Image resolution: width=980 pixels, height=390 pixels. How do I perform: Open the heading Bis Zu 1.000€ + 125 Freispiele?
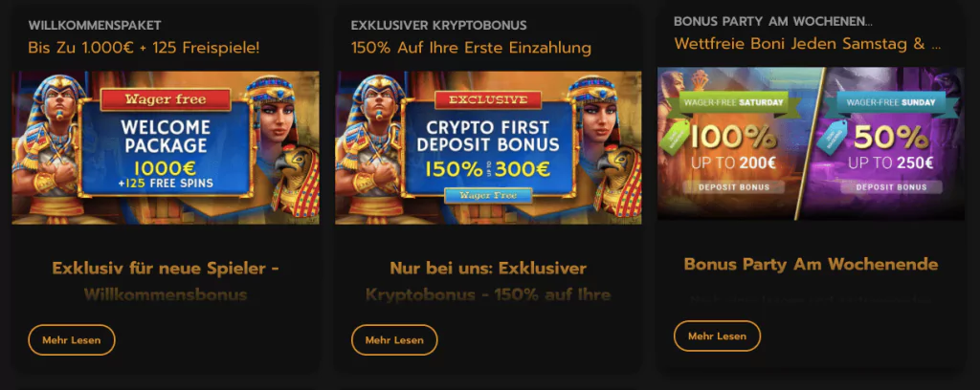click(x=144, y=48)
